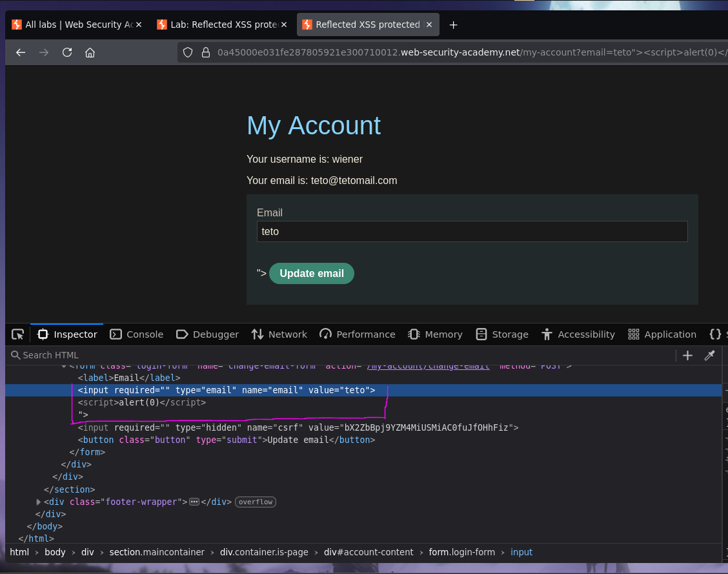Click the My Account heading
This screenshot has width=728, height=574.
[x=314, y=125]
